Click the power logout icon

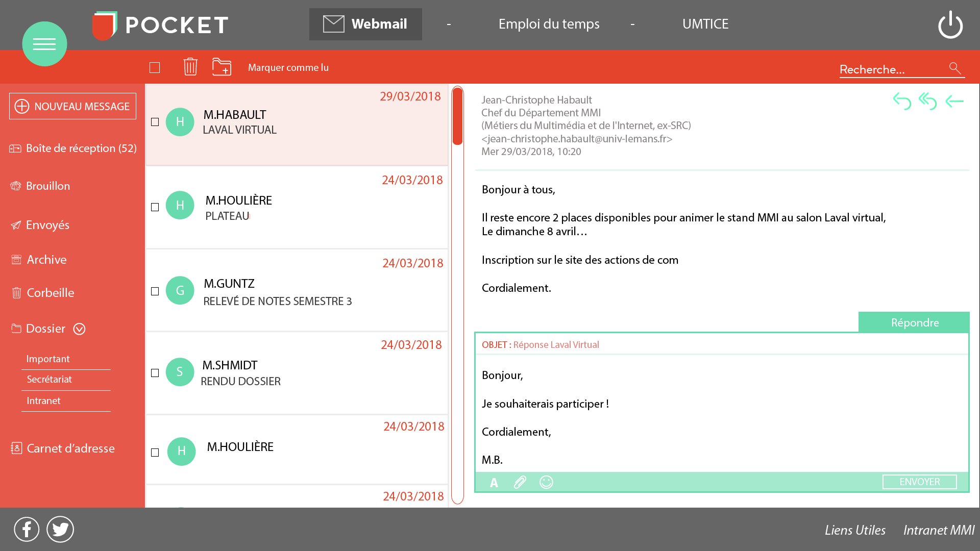pyautogui.click(x=950, y=24)
